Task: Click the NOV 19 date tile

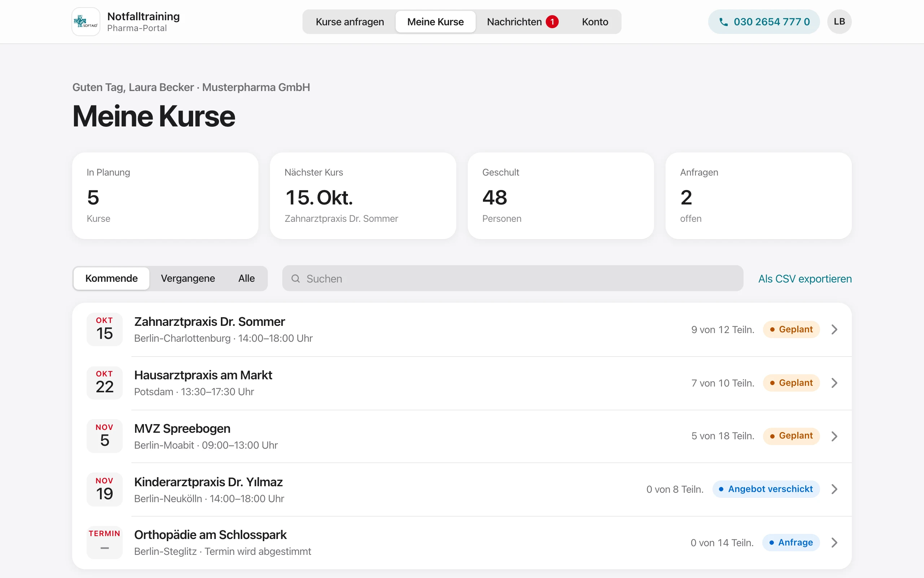Action: (x=105, y=489)
